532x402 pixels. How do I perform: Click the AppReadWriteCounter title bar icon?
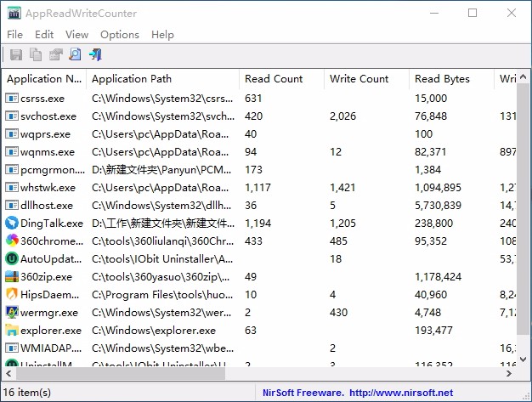coord(14,14)
